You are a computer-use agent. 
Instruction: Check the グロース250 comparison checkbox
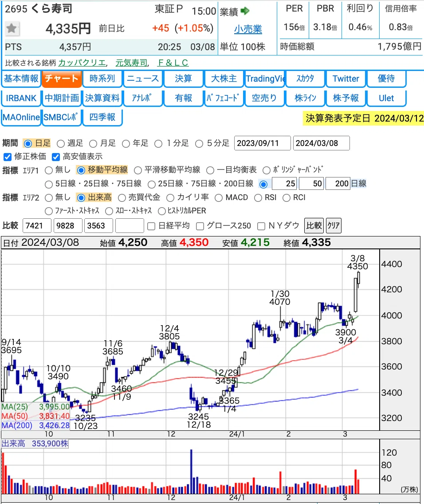point(200,226)
